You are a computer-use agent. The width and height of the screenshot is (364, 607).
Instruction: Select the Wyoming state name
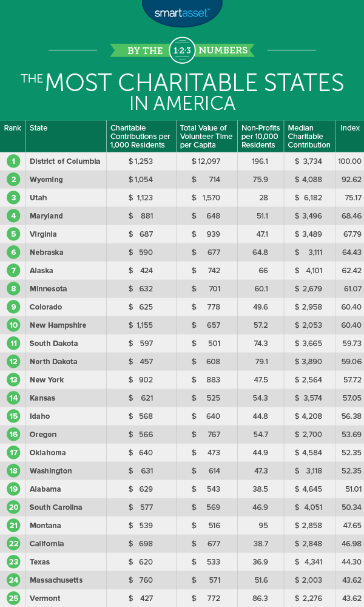[x=46, y=180]
